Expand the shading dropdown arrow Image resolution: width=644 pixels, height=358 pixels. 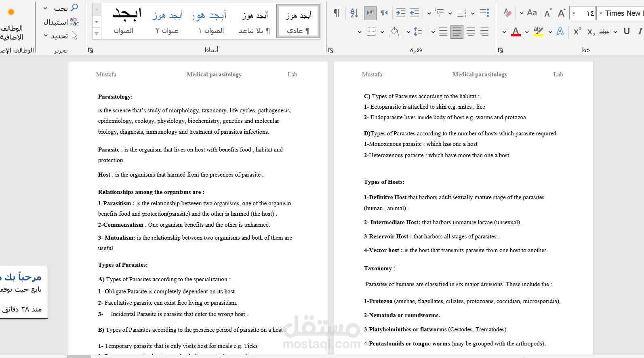coord(382,32)
